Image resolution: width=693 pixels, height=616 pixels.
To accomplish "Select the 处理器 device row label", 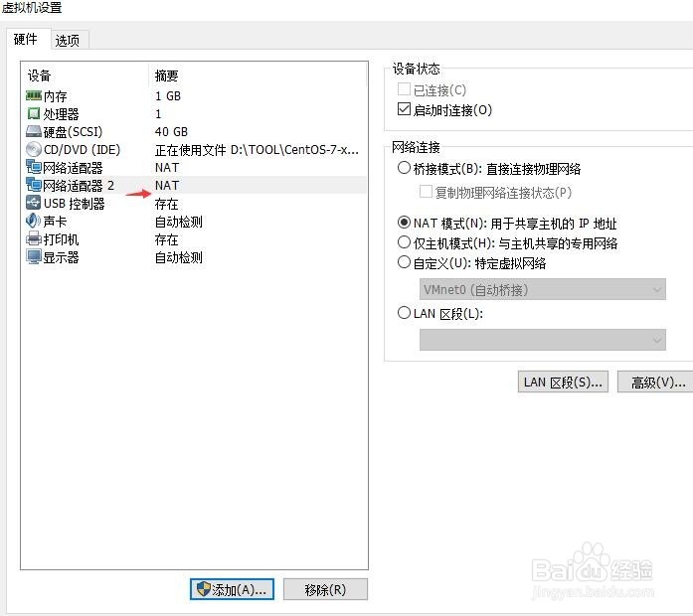I will [x=61, y=114].
